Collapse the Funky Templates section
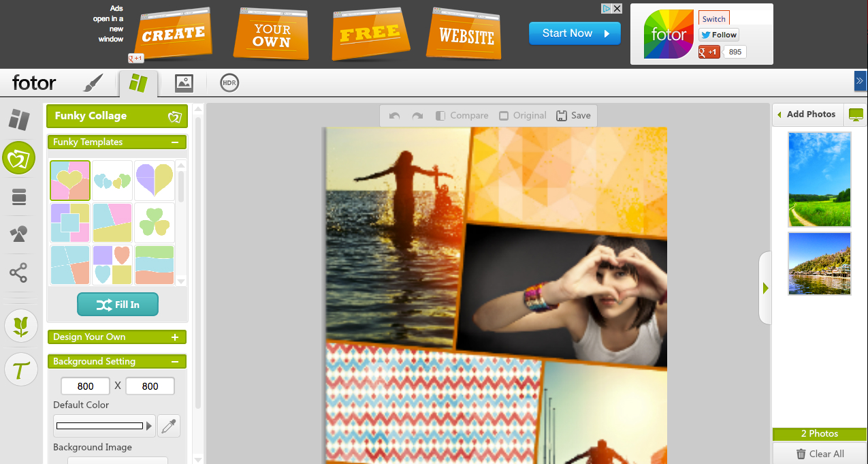Image resolution: width=868 pixels, height=464 pixels. coord(175,142)
